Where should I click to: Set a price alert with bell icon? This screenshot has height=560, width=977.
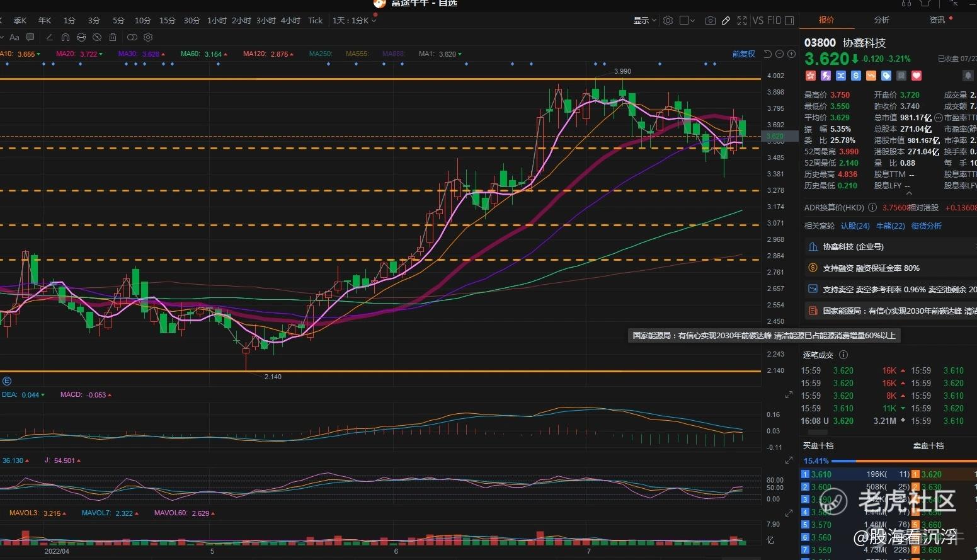(x=968, y=76)
